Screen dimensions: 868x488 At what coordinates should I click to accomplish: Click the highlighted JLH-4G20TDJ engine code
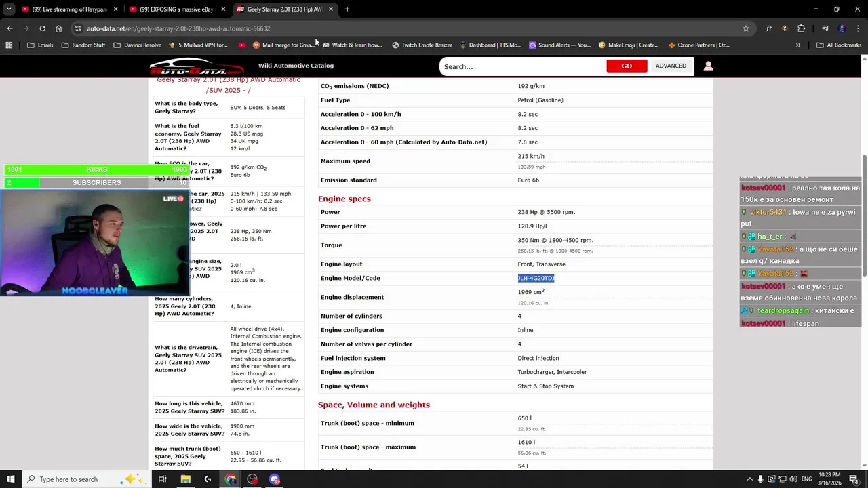click(x=536, y=279)
